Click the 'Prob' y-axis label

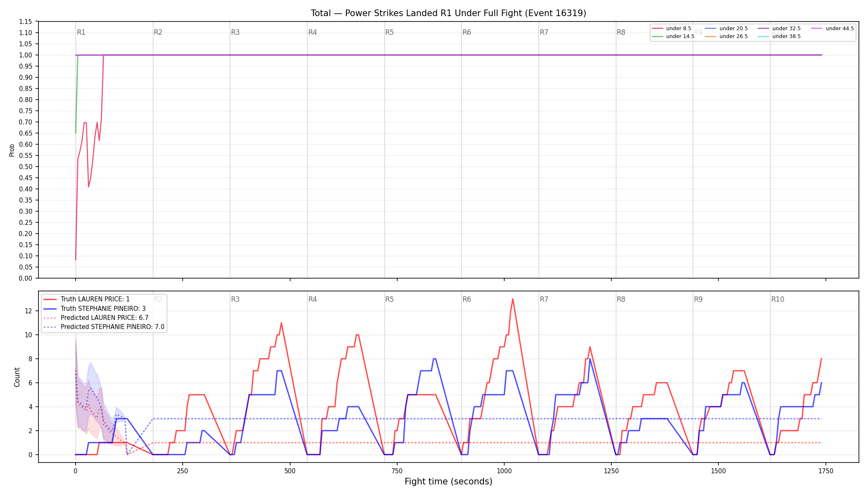tap(12, 150)
